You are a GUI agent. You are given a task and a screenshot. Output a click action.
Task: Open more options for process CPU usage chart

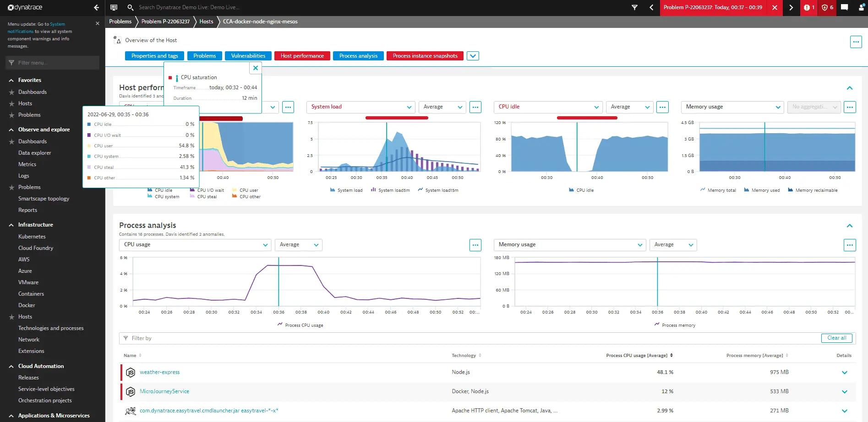(475, 245)
